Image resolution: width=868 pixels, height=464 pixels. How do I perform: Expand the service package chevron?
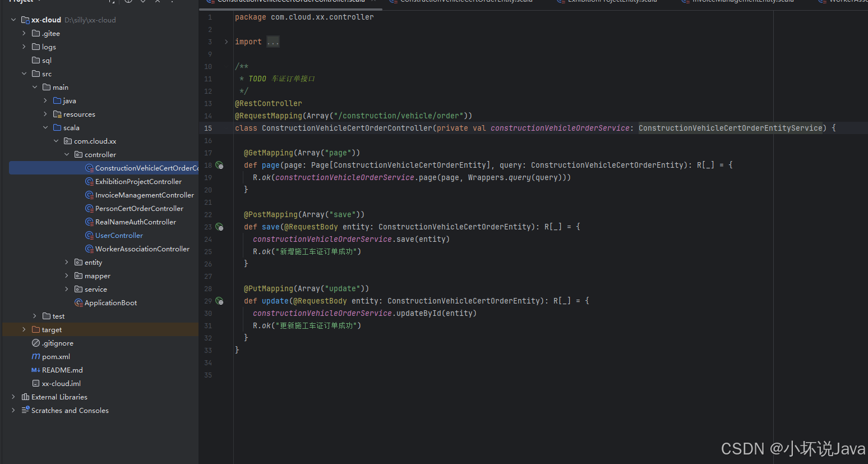coord(67,289)
